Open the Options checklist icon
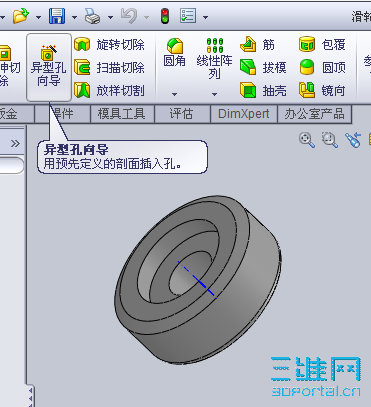 click(x=188, y=16)
